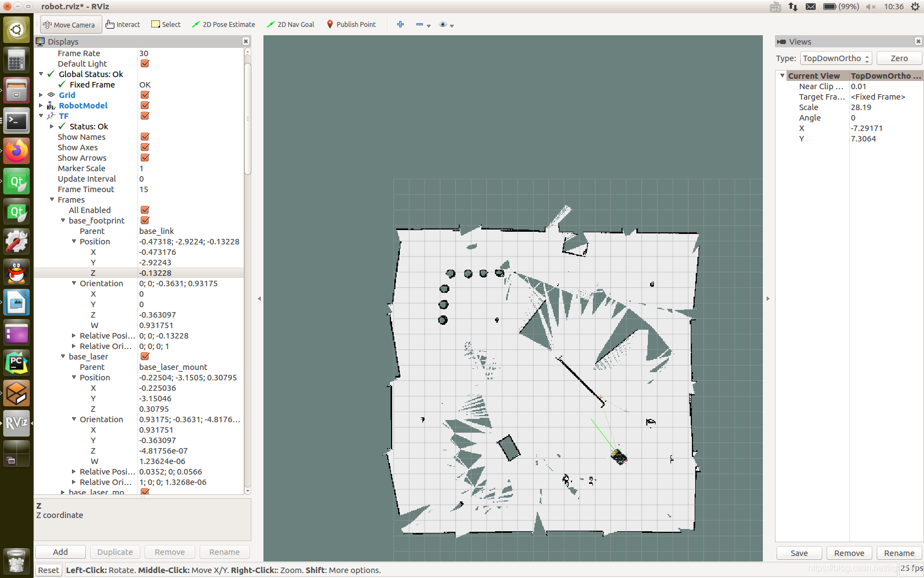Disable the TF display checkbox
Image resolution: width=924 pixels, height=578 pixels.
tap(145, 116)
